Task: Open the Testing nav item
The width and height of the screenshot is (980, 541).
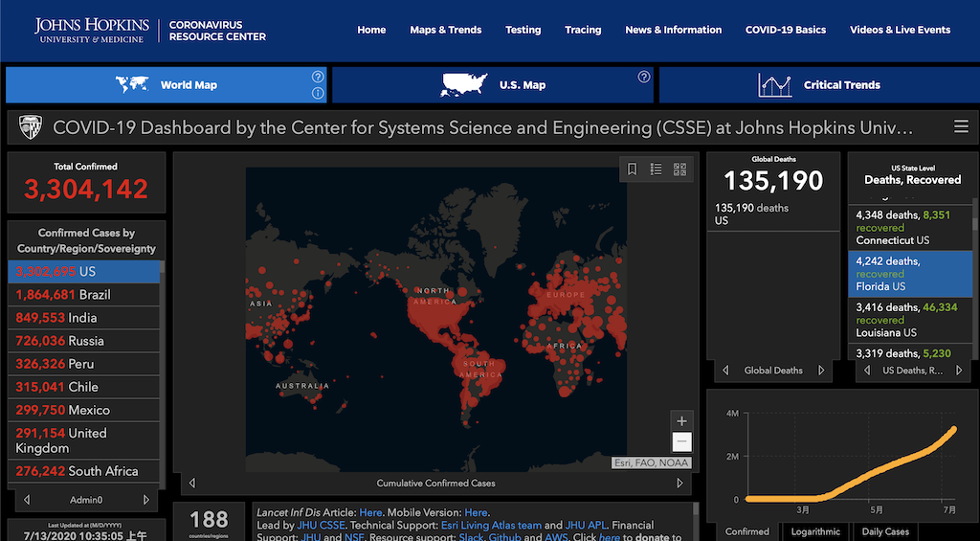Action: [523, 30]
